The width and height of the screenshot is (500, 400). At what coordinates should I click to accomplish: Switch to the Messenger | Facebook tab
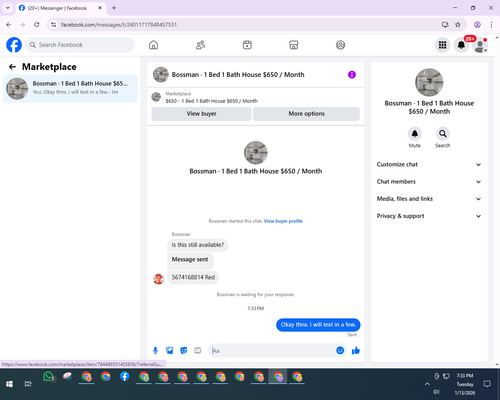(57, 8)
